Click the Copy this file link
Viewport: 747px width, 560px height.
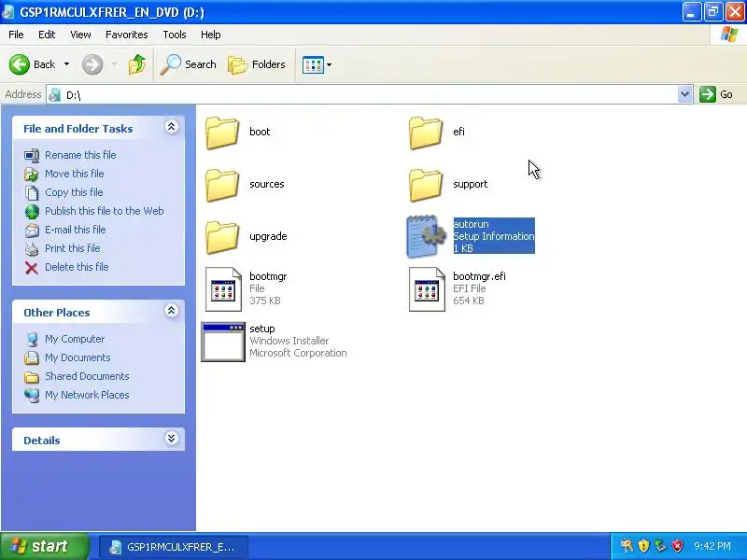click(x=74, y=192)
